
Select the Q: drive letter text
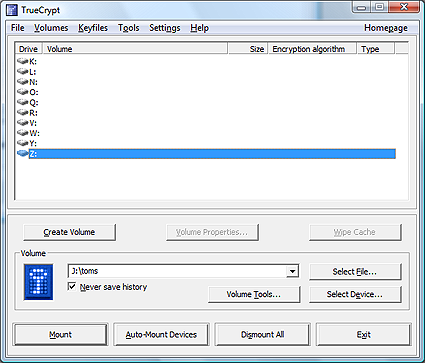point(34,102)
